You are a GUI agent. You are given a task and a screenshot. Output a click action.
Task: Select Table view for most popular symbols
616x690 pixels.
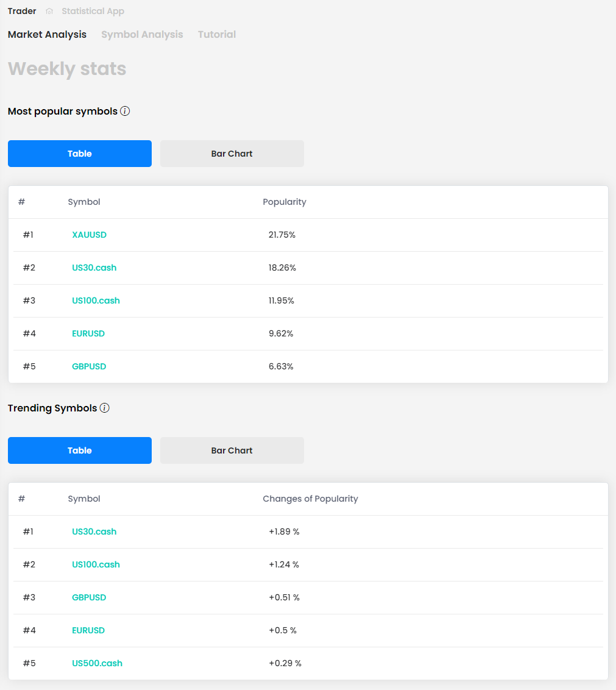coord(80,154)
